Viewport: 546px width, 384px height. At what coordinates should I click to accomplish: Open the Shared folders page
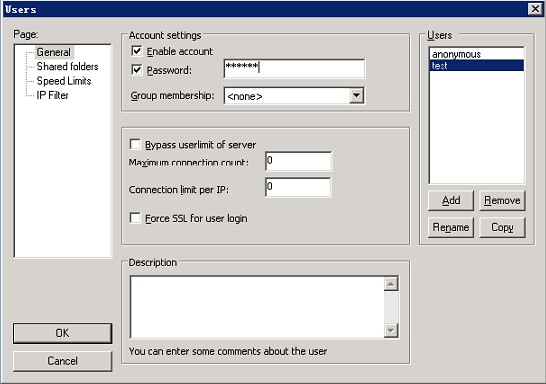[67, 66]
